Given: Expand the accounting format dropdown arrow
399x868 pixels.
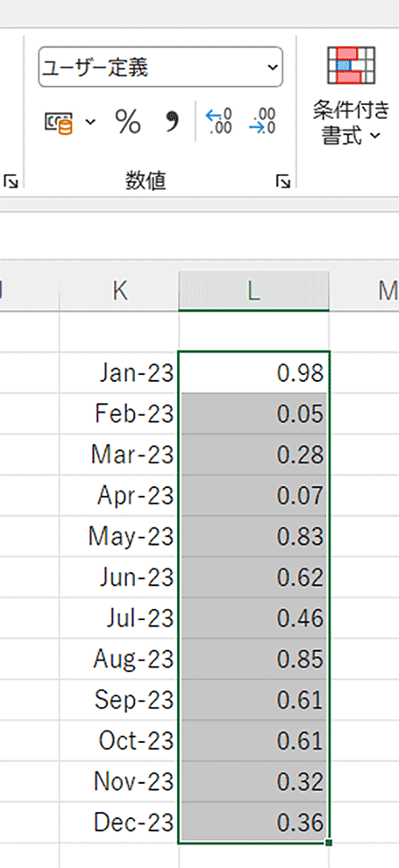Looking at the screenshot, I should [x=89, y=122].
